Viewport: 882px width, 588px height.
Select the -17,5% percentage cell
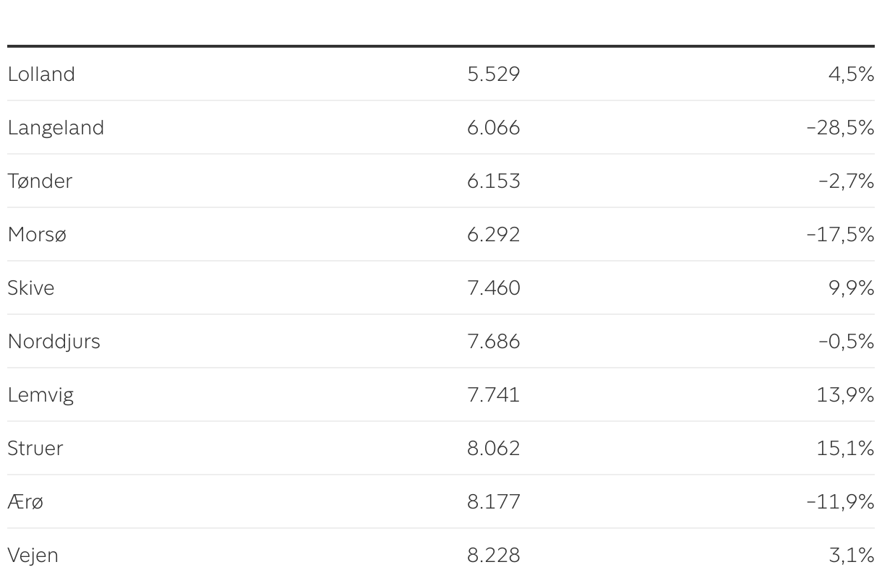coord(840,234)
